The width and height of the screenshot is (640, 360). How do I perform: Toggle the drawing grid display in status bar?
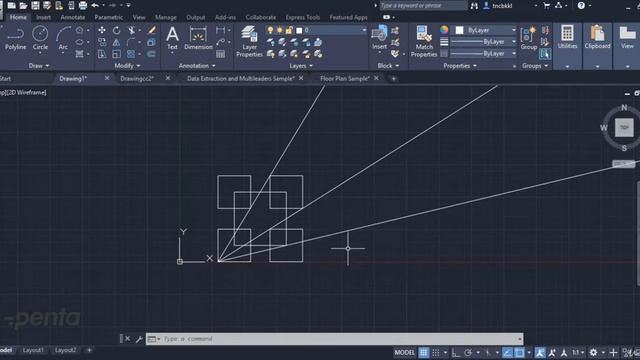pos(424,352)
